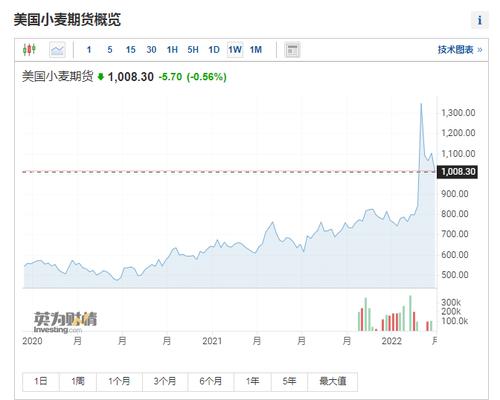Select the 5 minute interval
Image resolution: width=500 pixels, height=400 pixels.
(110, 50)
